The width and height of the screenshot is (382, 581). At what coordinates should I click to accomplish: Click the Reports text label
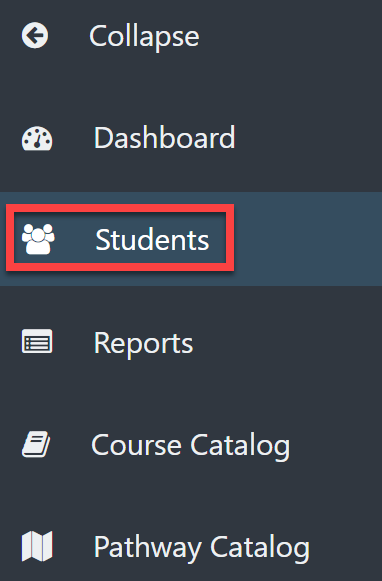[143, 343]
